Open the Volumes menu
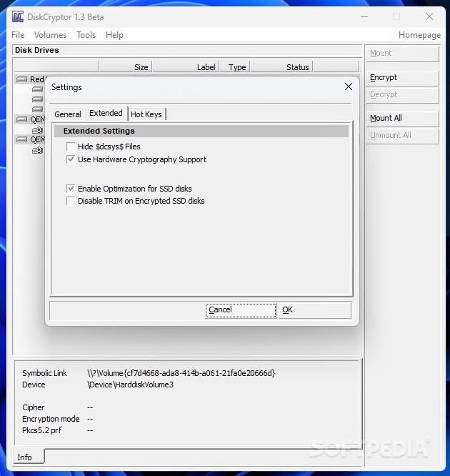This screenshot has width=450, height=476. 51,35
